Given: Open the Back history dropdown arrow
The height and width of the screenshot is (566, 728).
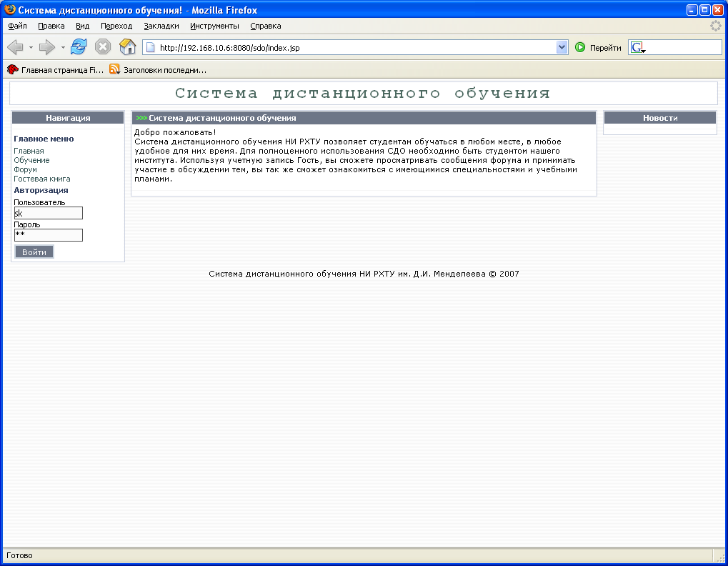Looking at the screenshot, I should tap(31, 47).
